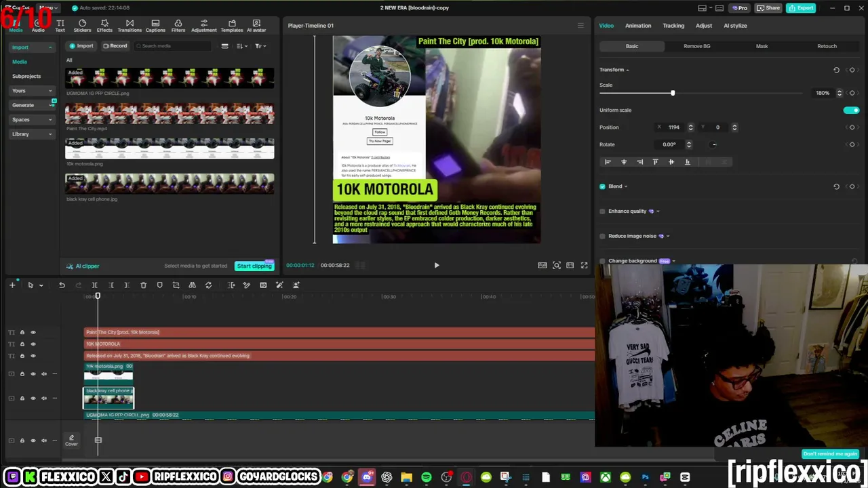The image size is (868, 488).
Task: Click the crop icon in timeline toolbar
Action: pyautogui.click(x=176, y=285)
